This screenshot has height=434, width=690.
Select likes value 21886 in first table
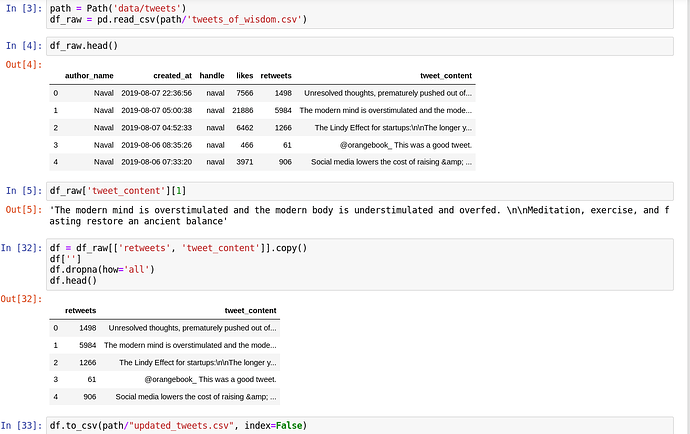pyautogui.click(x=243, y=110)
